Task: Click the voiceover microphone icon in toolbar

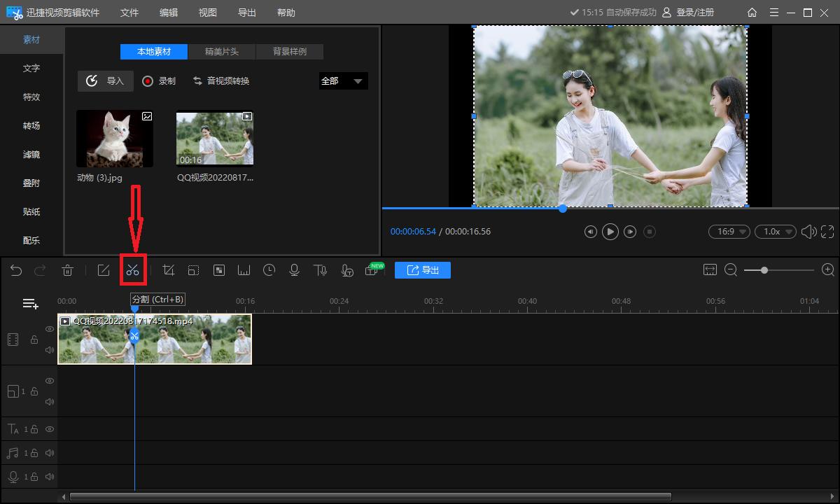Action: [x=295, y=270]
